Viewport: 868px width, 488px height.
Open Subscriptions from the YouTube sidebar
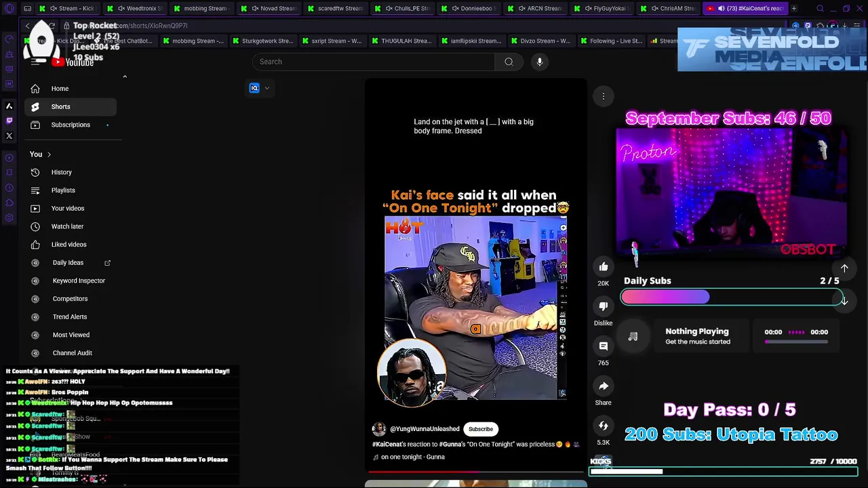coord(71,125)
